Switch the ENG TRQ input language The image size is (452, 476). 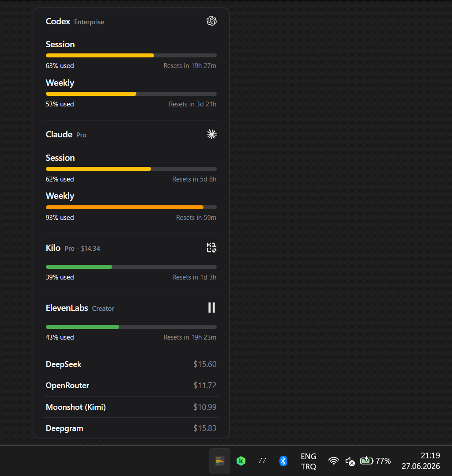pos(309,461)
